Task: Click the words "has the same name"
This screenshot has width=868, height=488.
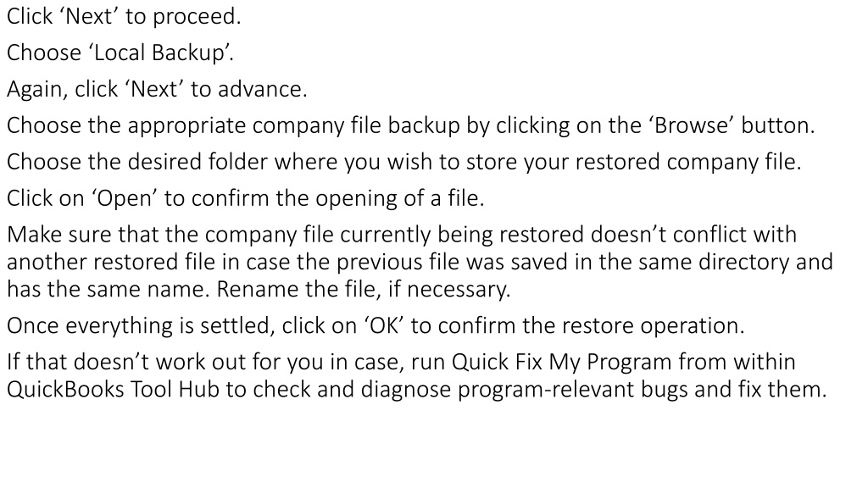Action: 108,290
